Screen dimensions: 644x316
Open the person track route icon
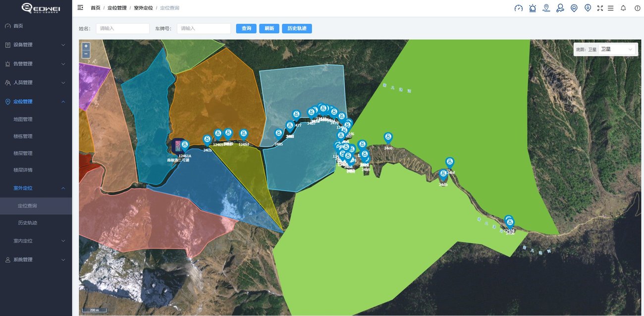pos(560,8)
